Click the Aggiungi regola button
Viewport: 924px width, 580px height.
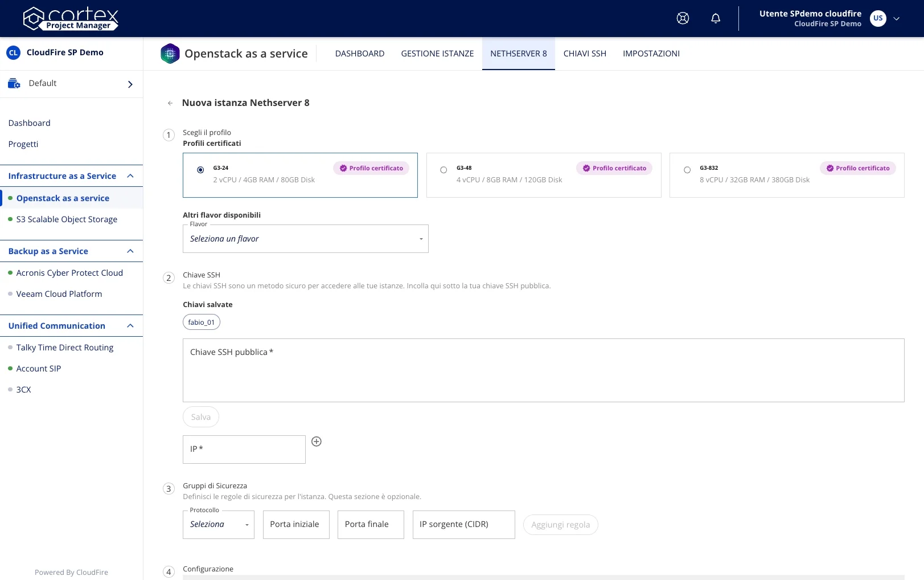pos(560,524)
